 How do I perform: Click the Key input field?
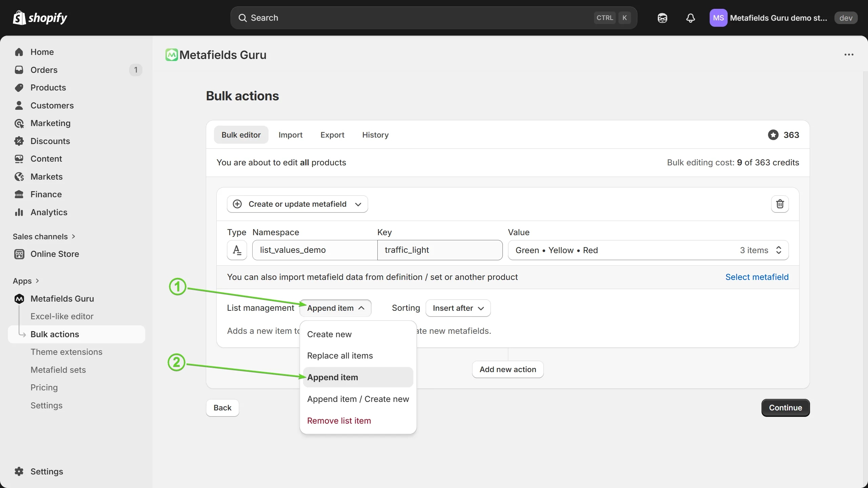point(440,250)
